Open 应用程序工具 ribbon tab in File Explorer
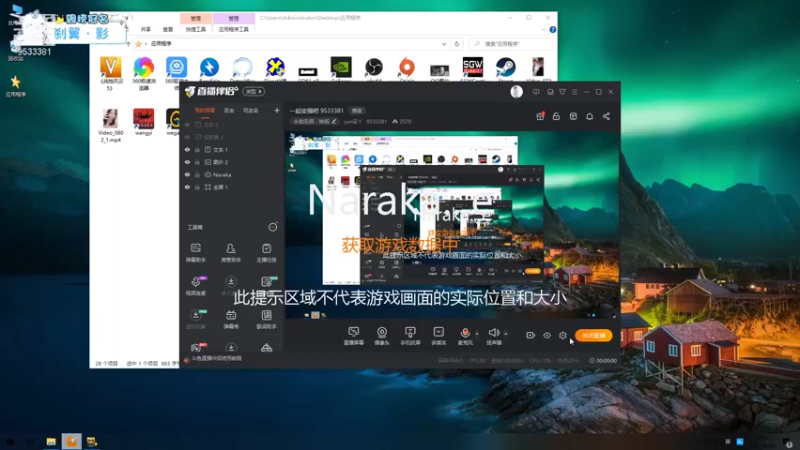The height and width of the screenshot is (450, 800). coord(233,30)
